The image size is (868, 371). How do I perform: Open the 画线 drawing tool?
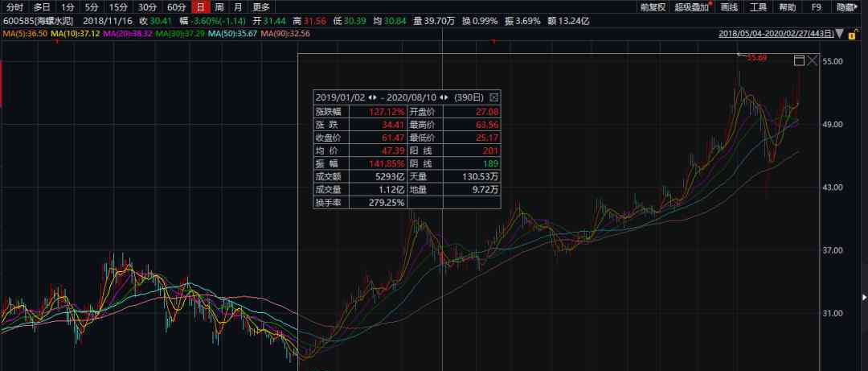(730, 6)
